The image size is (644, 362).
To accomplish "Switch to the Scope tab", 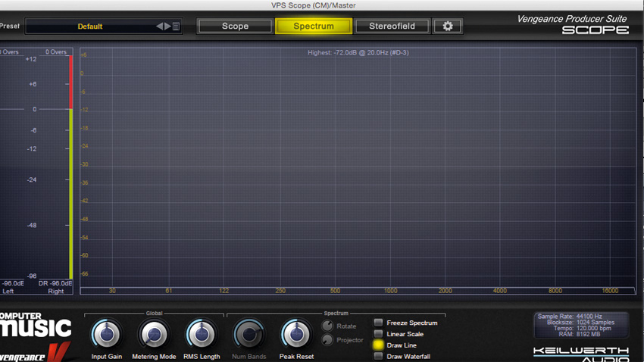I will click(x=235, y=27).
